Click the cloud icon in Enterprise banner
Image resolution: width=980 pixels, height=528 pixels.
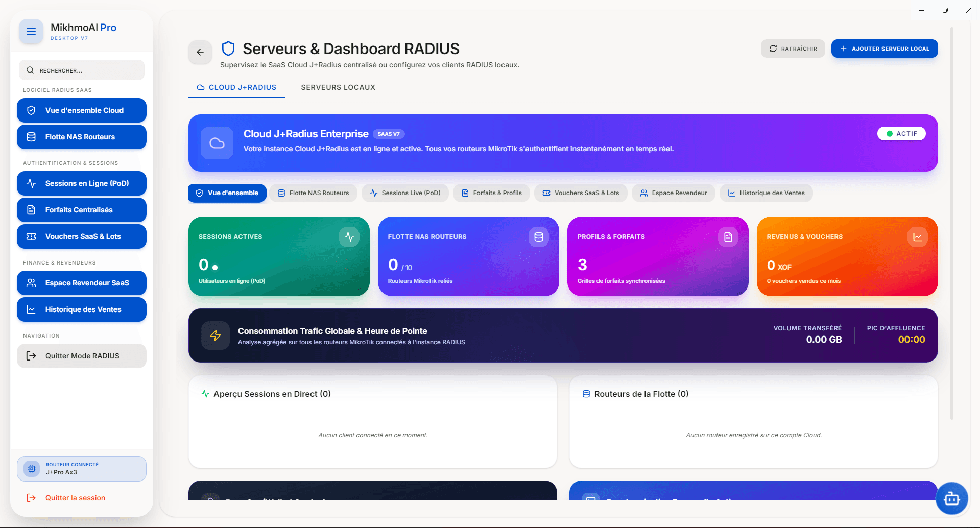(217, 143)
